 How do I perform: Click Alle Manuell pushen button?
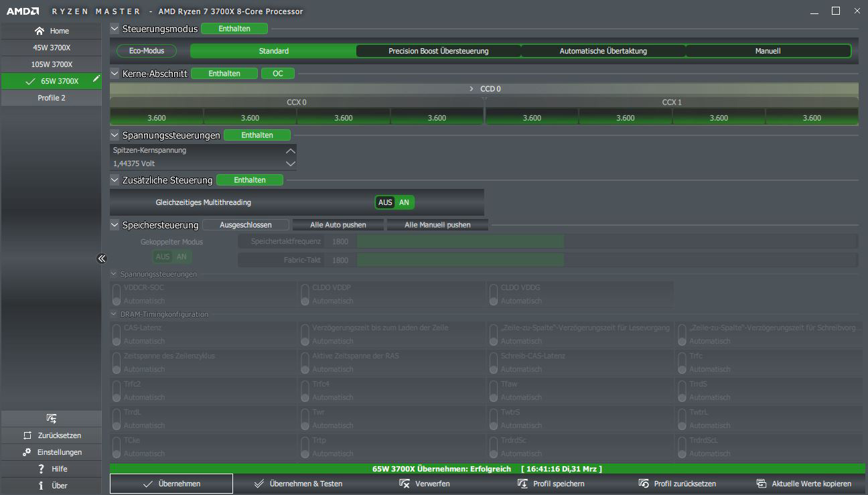(437, 225)
